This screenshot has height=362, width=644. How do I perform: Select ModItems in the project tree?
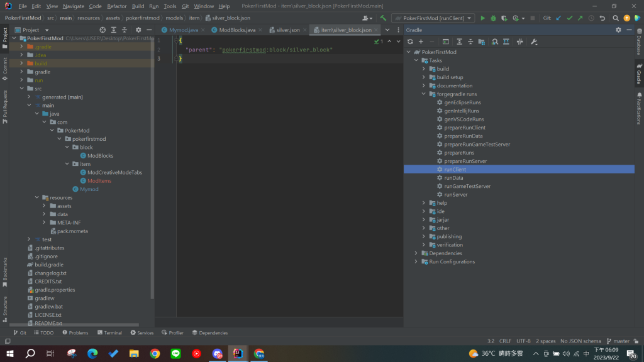99,180
